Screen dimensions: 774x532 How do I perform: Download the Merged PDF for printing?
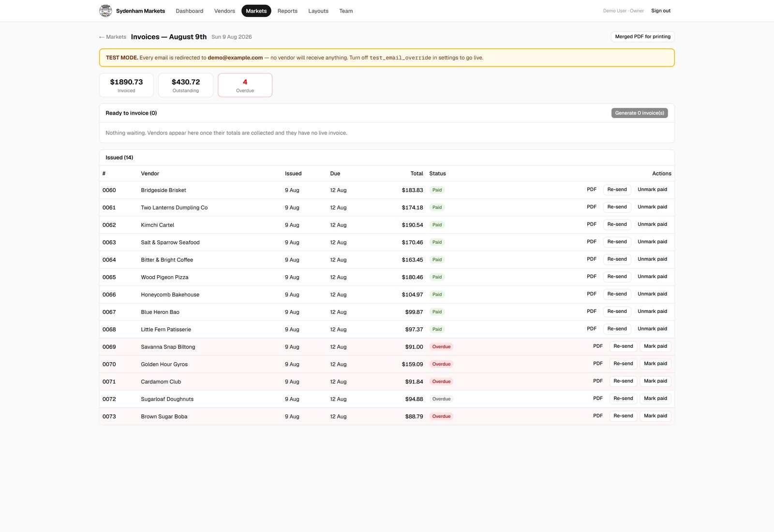click(642, 37)
